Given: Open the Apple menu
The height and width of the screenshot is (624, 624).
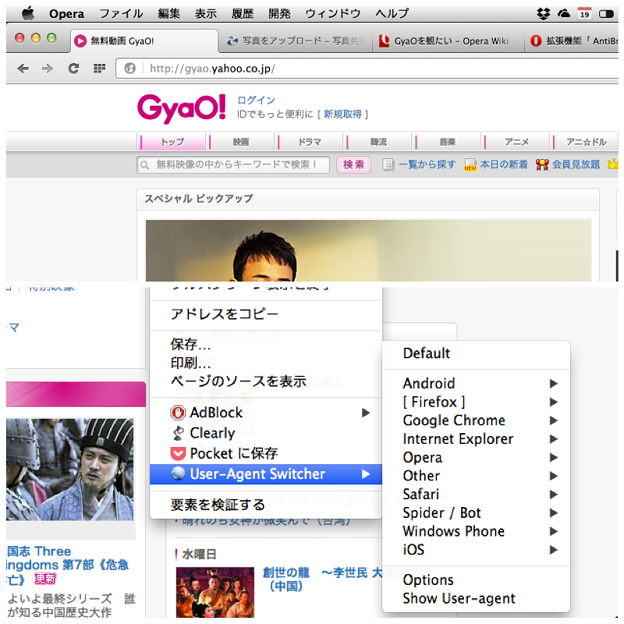Looking at the screenshot, I should [x=28, y=14].
